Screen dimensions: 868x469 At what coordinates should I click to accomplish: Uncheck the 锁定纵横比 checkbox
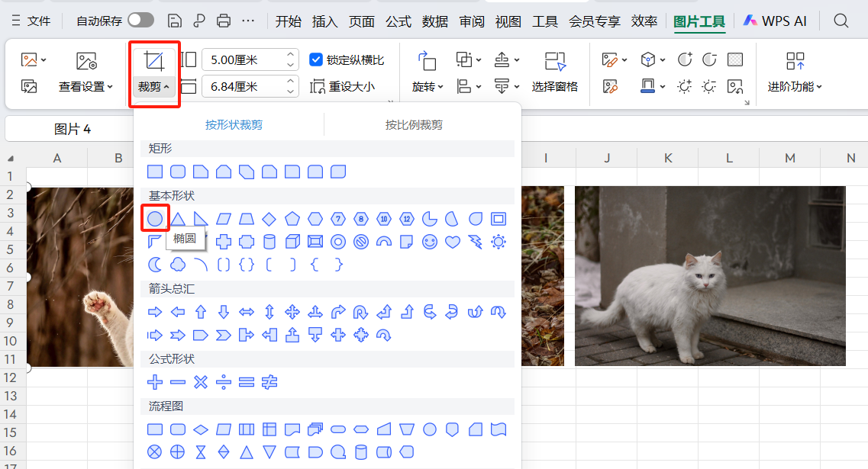click(x=315, y=59)
